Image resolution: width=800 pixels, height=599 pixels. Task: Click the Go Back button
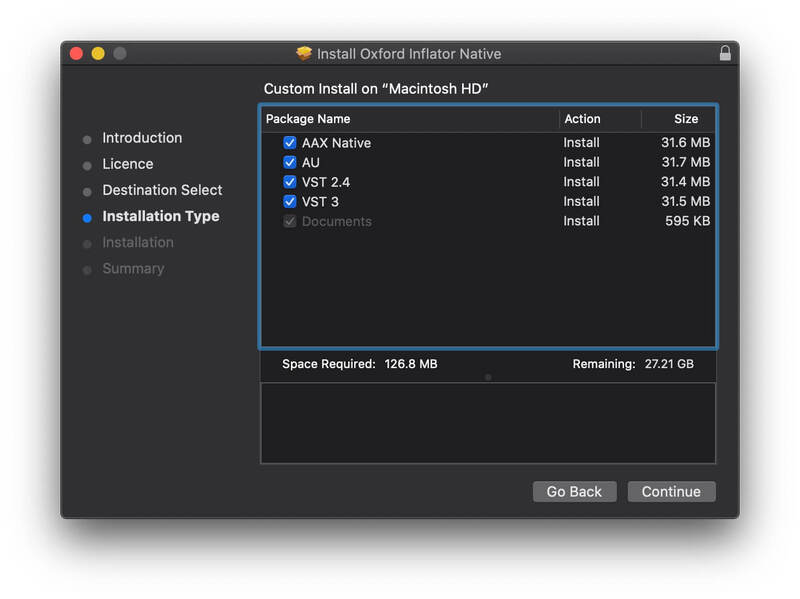point(574,491)
